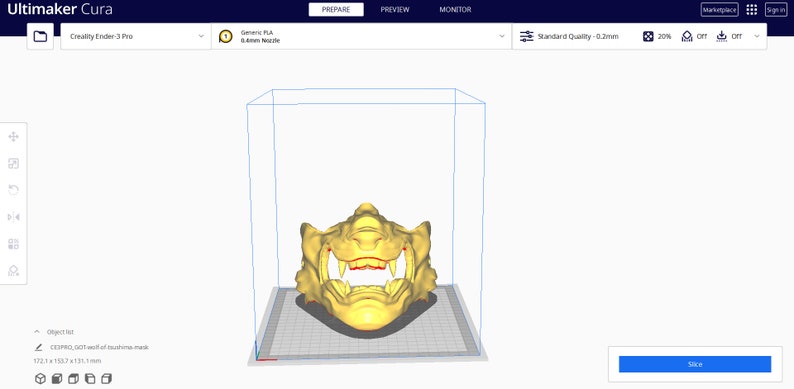Click the print settings sliders icon

tap(527, 36)
